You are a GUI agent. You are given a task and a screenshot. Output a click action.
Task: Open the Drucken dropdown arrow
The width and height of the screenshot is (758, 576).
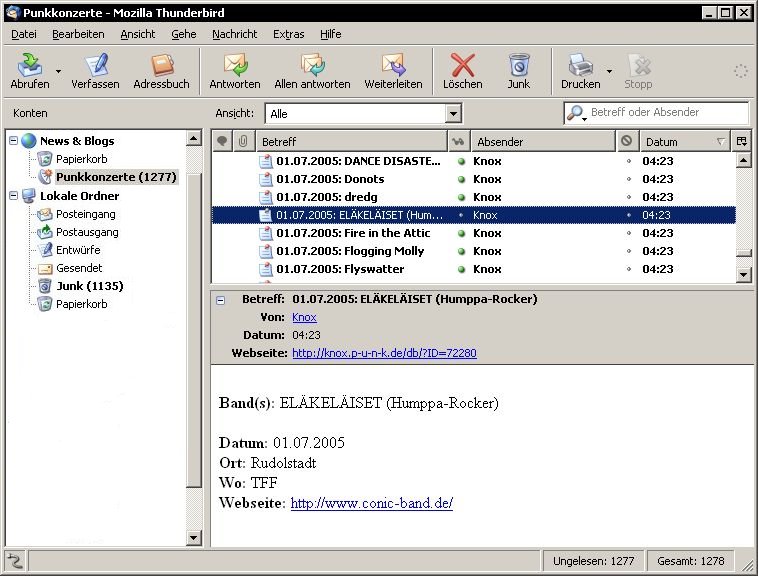point(609,72)
